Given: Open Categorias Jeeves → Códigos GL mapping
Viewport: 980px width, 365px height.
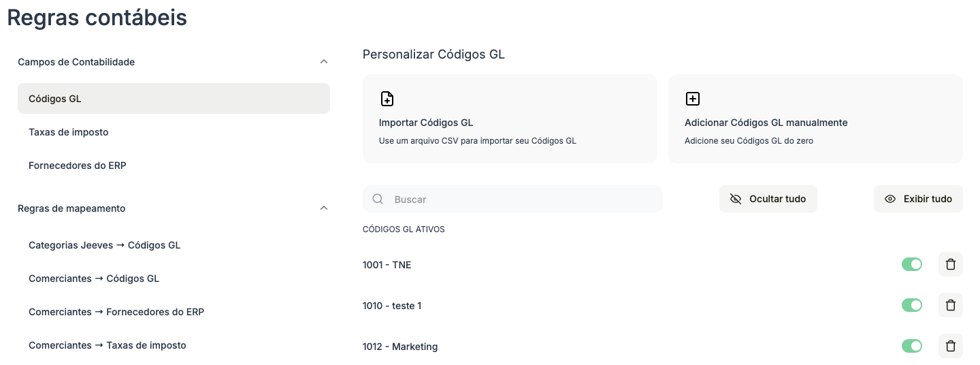Looking at the screenshot, I should pyautogui.click(x=105, y=245).
